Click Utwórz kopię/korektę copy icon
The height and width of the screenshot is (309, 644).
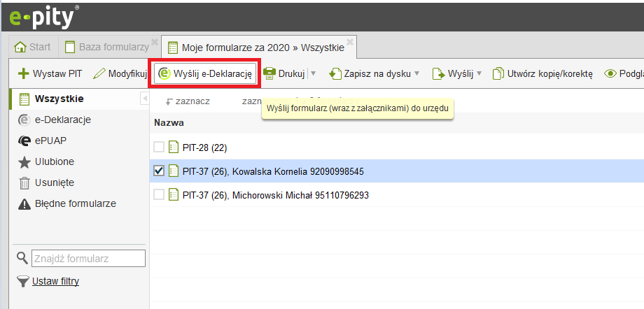tap(498, 73)
